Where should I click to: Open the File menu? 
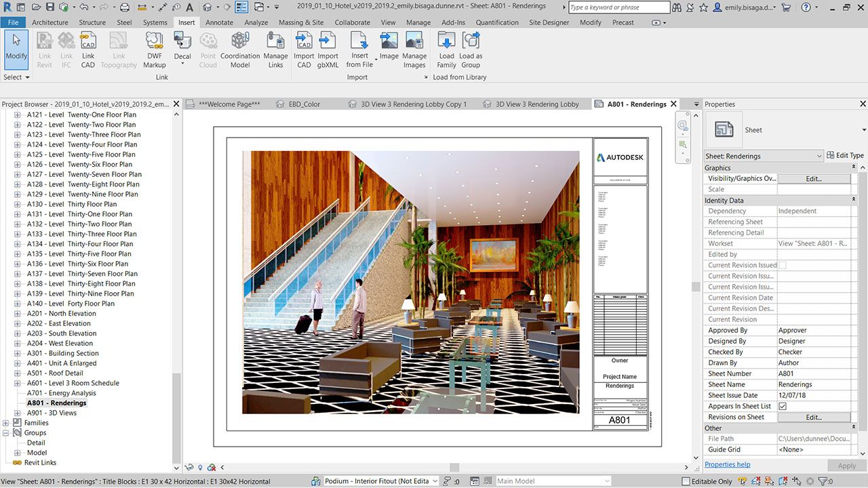click(13, 22)
